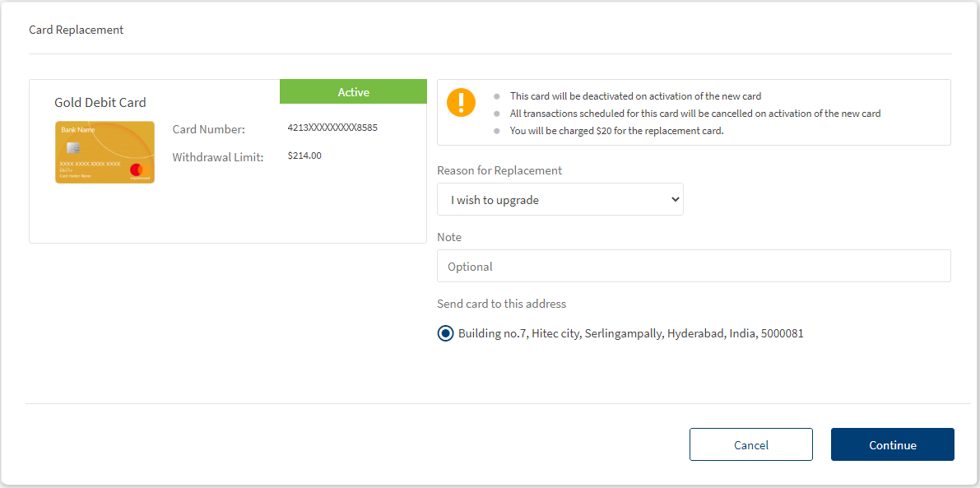Screen dimensions: 980x488
Task: Click the masked card number 4213XXXXXXXXX8585
Action: point(332,128)
